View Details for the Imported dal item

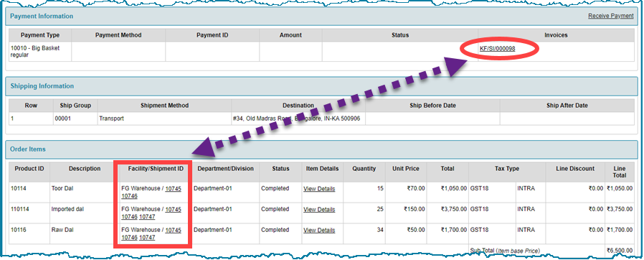(319, 210)
